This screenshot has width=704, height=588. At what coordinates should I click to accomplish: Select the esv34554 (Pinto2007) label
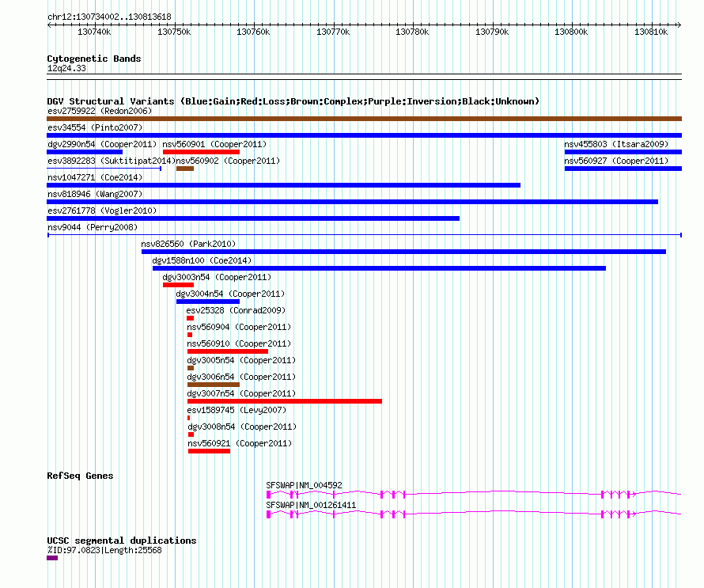click(95, 127)
